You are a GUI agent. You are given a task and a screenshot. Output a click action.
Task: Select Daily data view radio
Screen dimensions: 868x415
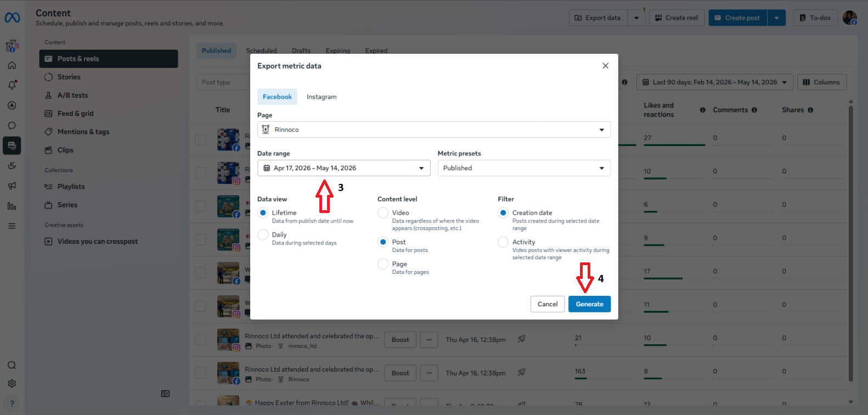[263, 235]
